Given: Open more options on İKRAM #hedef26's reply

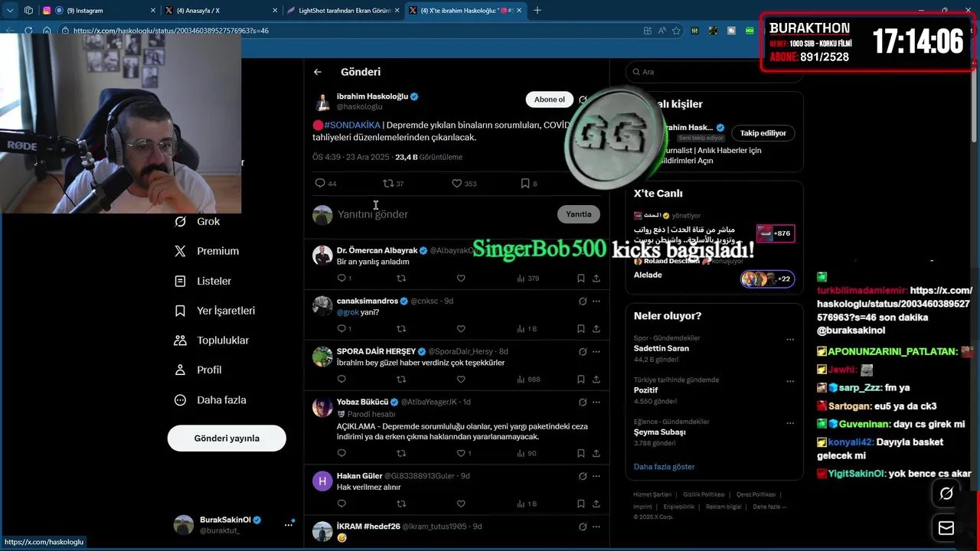Looking at the screenshot, I should 596,527.
